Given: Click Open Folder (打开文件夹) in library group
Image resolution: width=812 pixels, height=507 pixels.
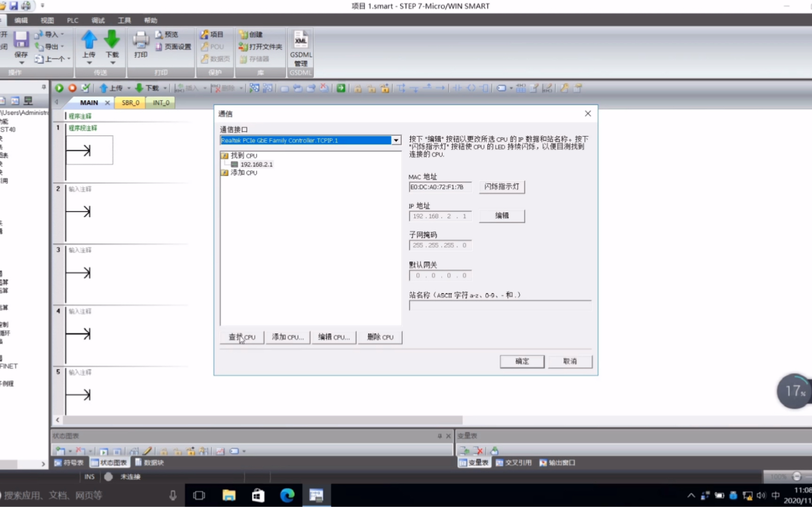Looking at the screenshot, I should [260, 47].
